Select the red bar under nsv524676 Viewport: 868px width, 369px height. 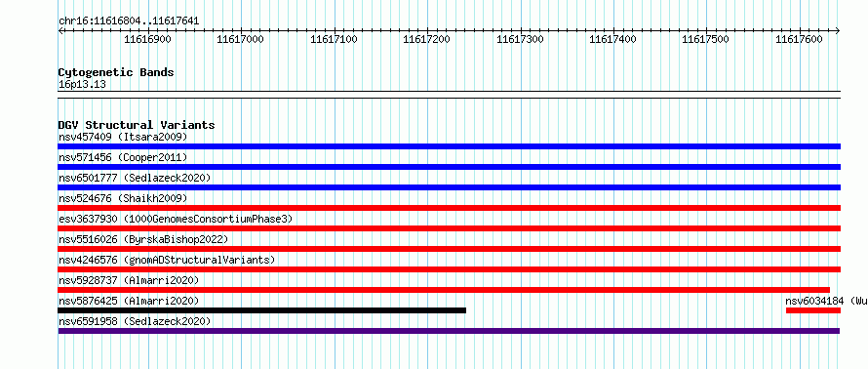(x=449, y=208)
